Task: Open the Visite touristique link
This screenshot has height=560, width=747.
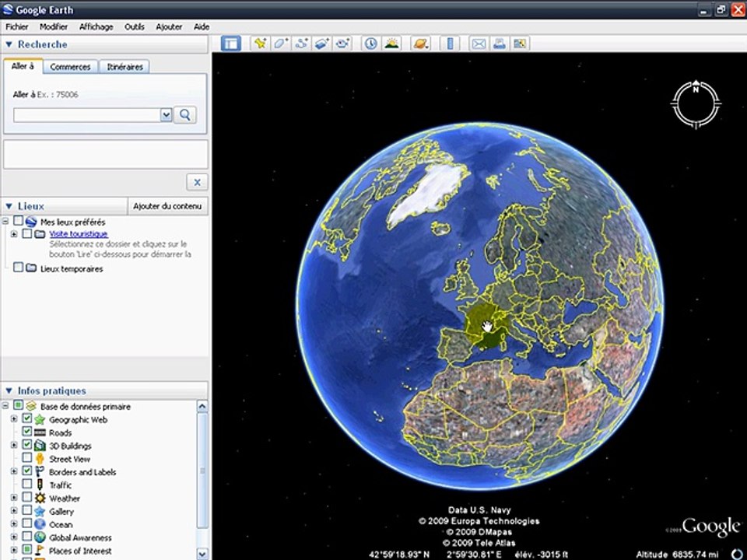Action: click(79, 234)
